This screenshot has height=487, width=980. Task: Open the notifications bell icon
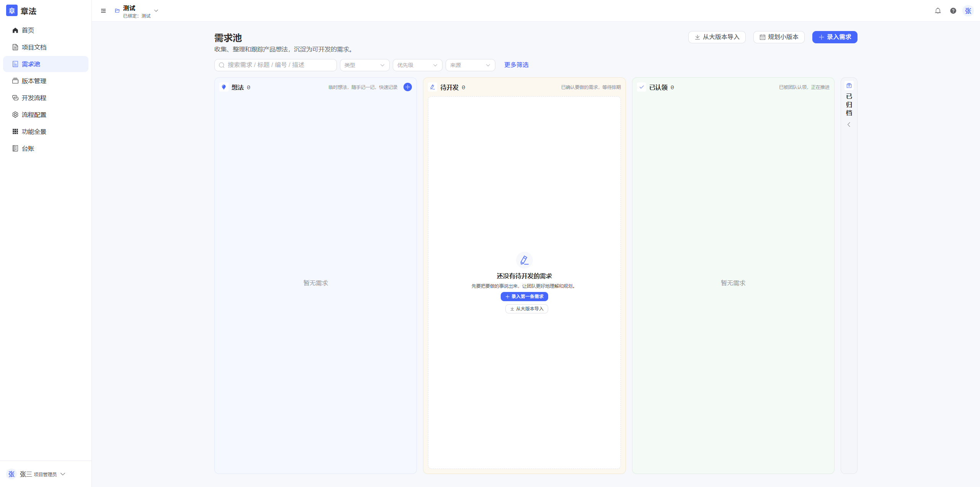click(x=938, y=11)
